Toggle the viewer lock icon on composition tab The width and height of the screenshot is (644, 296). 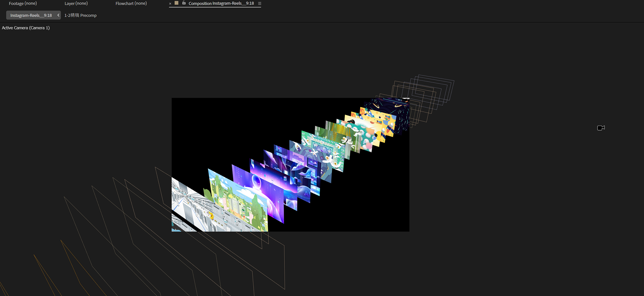pos(184,3)
